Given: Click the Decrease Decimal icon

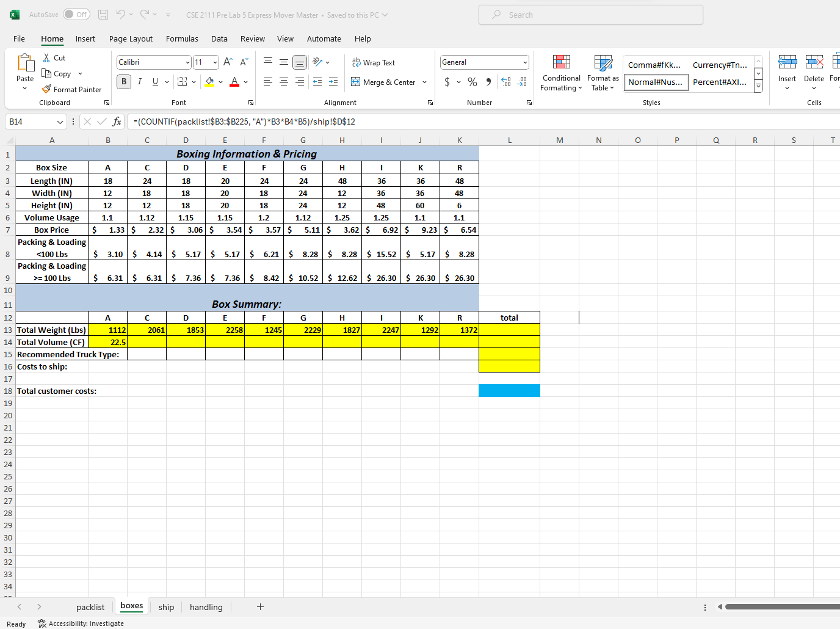Looking at the screenshot, I should point(522,82).
